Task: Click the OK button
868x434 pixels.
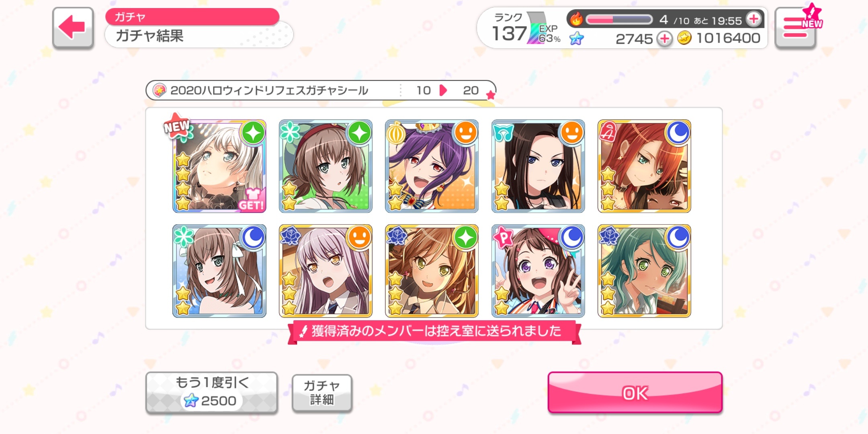Action: point(635,393)
